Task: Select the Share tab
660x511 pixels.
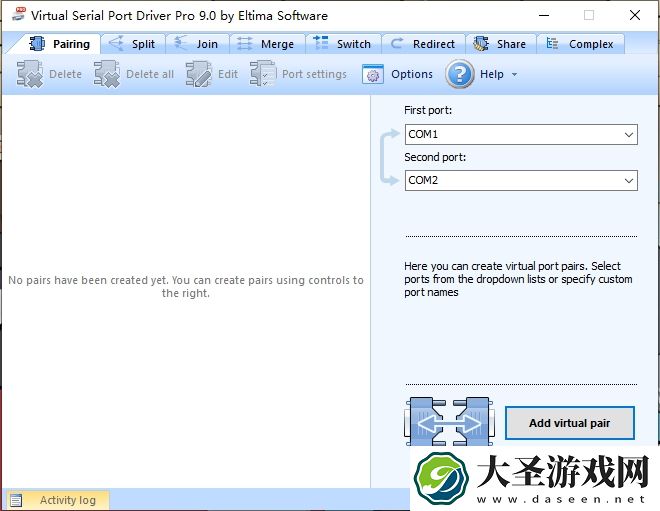Action: pyautogui.click(x=501, y=44)
